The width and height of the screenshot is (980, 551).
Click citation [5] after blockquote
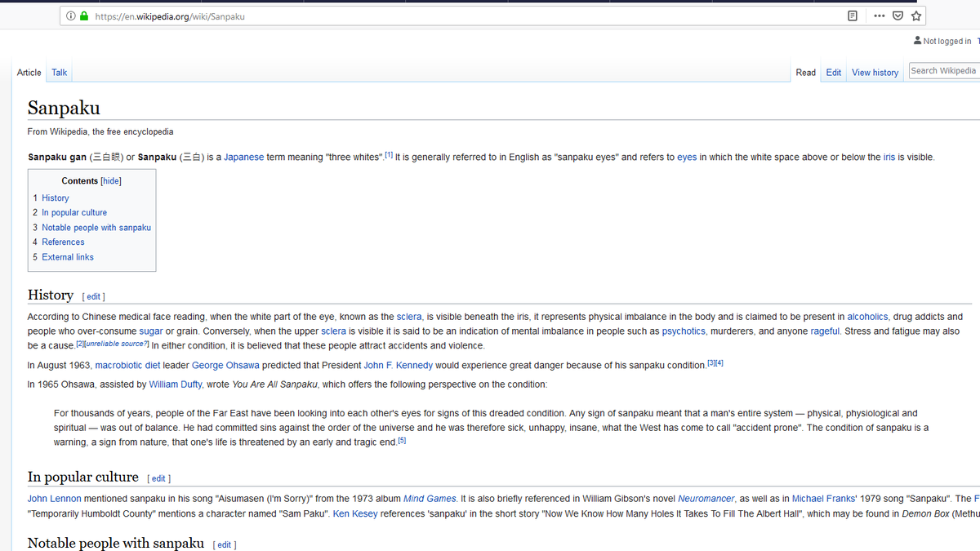coord(401,441)
